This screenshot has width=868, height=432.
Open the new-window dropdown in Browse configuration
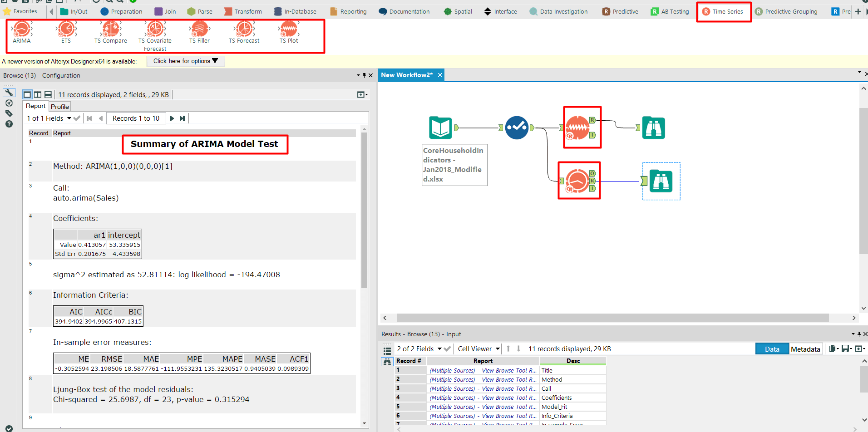[362, 94]
